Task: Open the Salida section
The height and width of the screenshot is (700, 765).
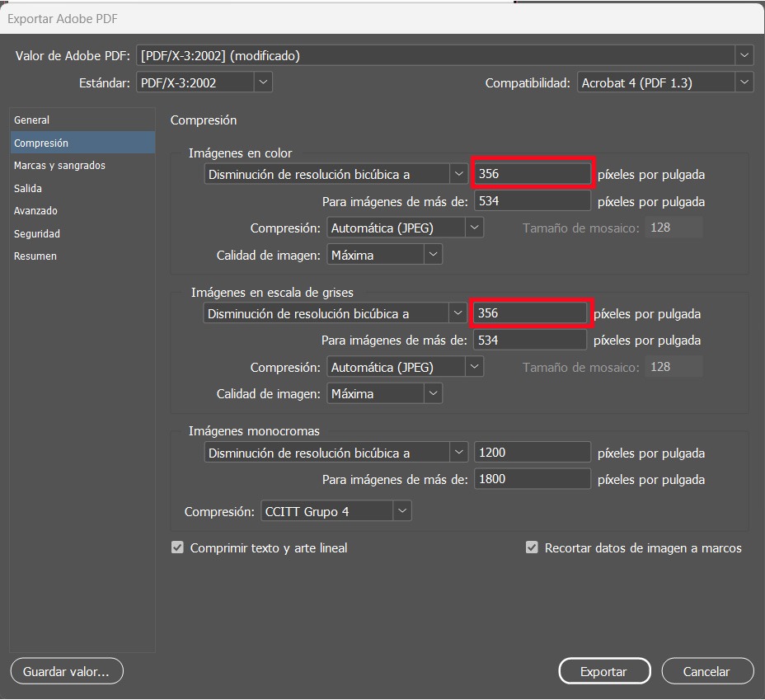Action: pyautogui.click(x=28, y=189)
